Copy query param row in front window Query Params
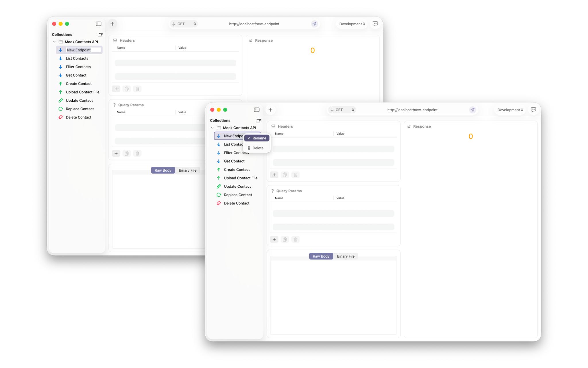Screen dimensions: 588x368 pyautogui.click(x=285, y=239)
